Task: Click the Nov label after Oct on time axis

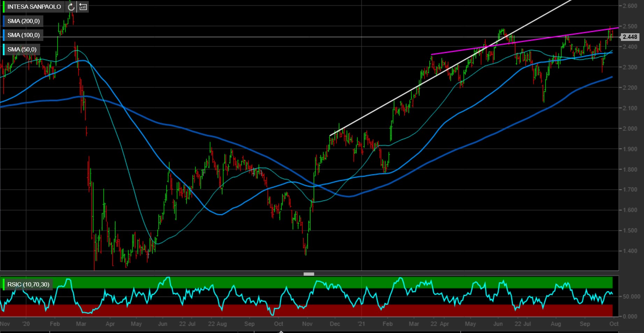Action: point(307,324)
